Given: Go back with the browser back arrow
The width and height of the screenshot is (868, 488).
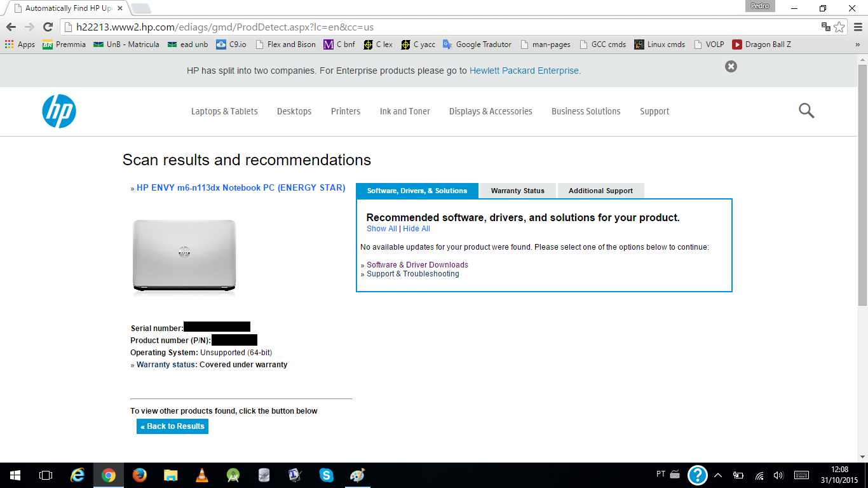Looking at the screenshot, I should point(11,27).
